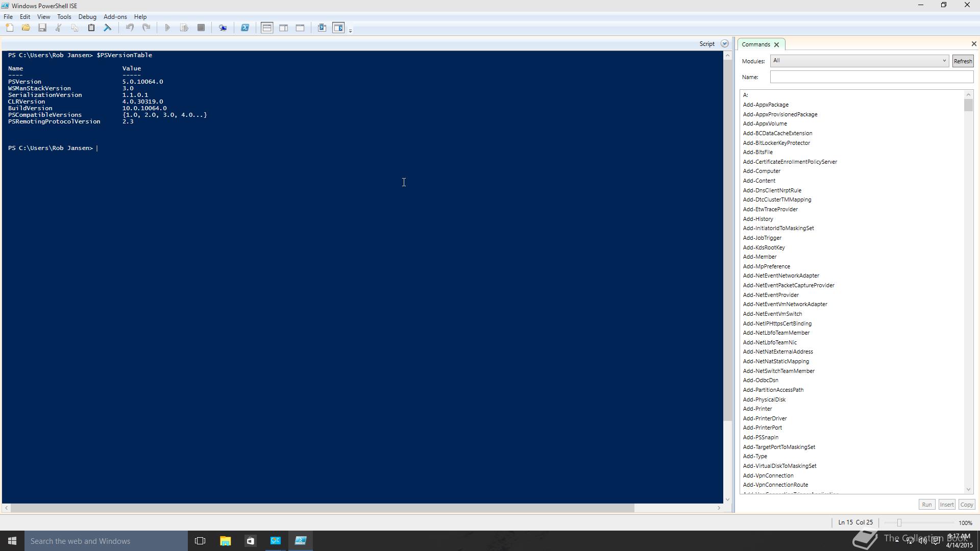This screenshot has width=980, height=551.
Task: Show script pane on the right layout
Action: [x=284, y=28]
